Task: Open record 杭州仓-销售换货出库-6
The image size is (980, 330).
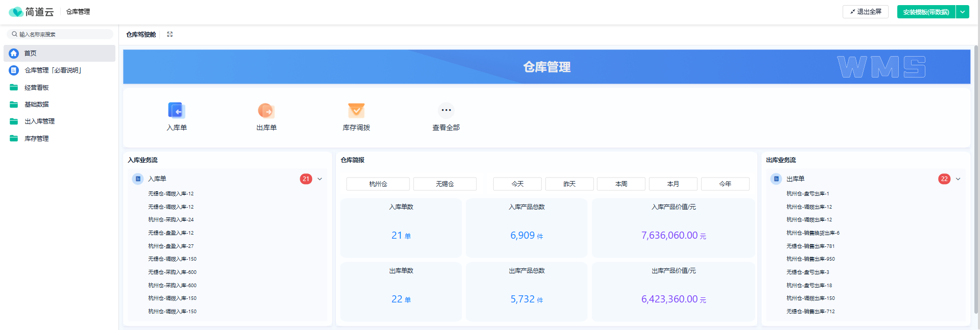Action: coord(813,233)
